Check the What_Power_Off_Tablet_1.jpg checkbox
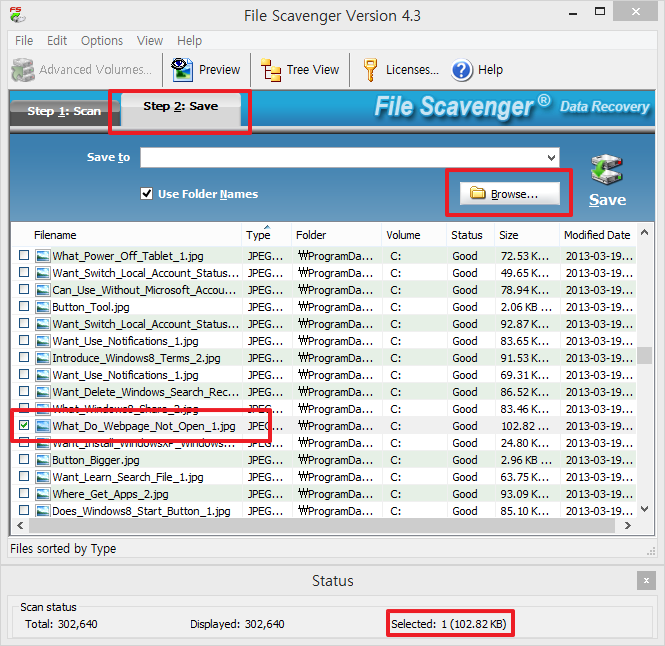This screenshot has height=646, width=665. click(x=24, y=255)
